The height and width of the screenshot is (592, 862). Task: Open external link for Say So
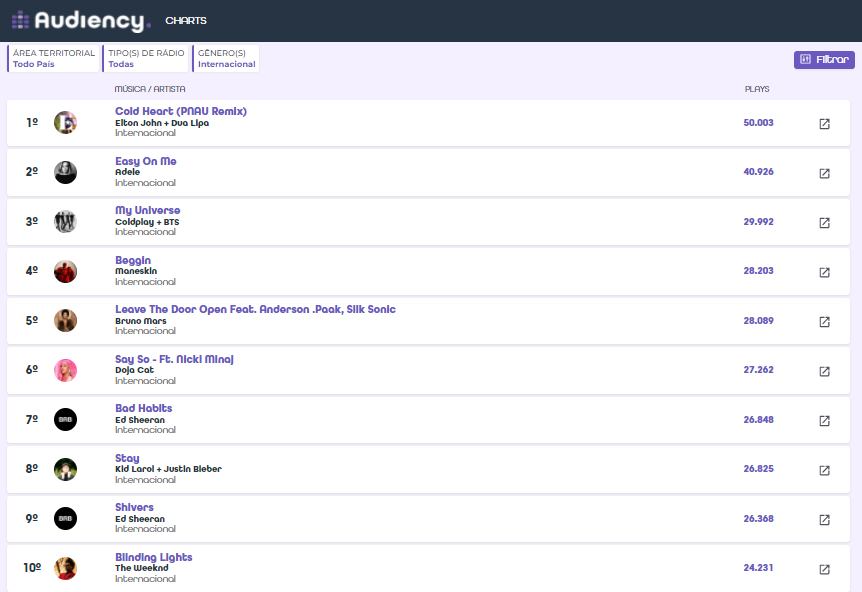coord(824,371)
